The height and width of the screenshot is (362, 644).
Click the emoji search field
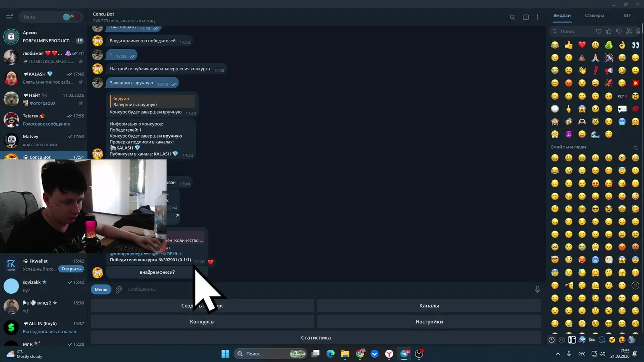point(573,31)
